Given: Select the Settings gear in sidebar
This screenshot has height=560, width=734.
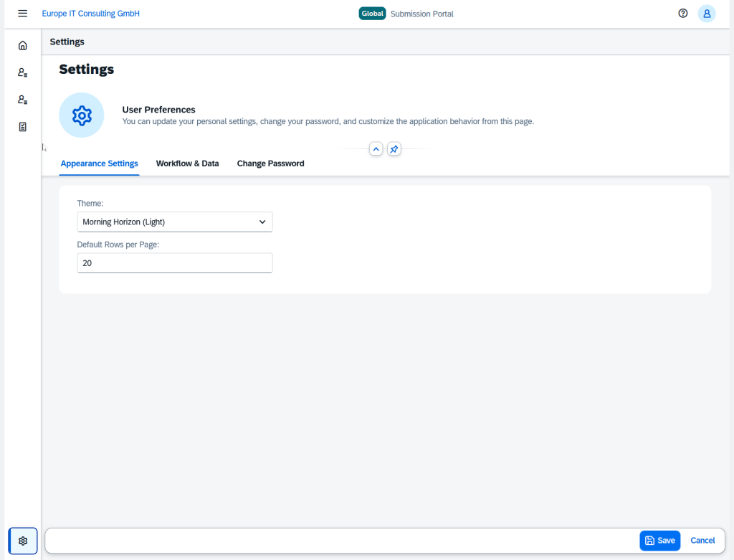Looking at the screenshot, I should pyautogui.click(x=23, y=541).
